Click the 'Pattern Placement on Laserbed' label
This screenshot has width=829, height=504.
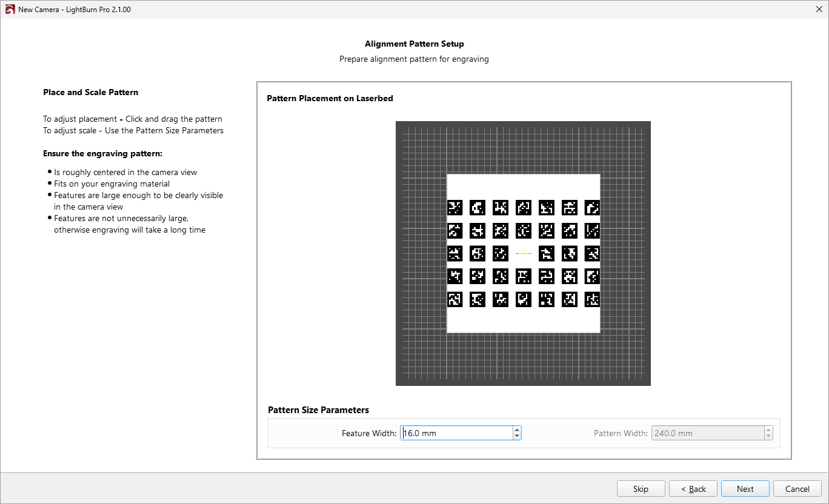pos(330,98)
